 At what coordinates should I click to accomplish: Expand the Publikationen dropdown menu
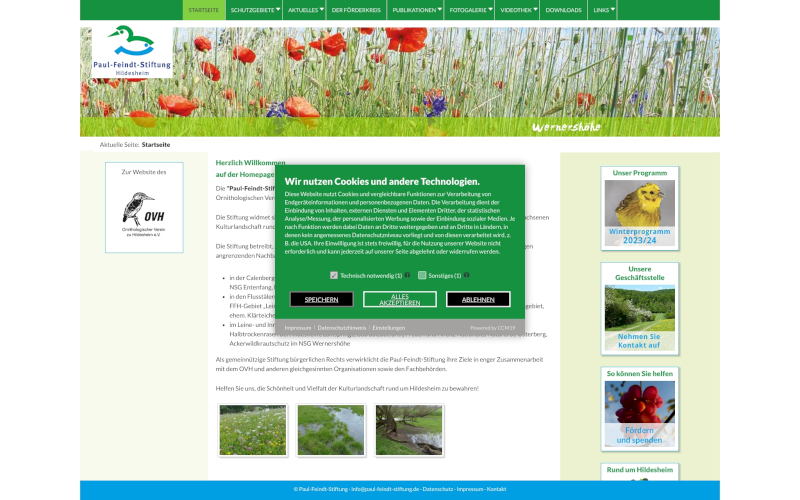click(x=417, y=10)
